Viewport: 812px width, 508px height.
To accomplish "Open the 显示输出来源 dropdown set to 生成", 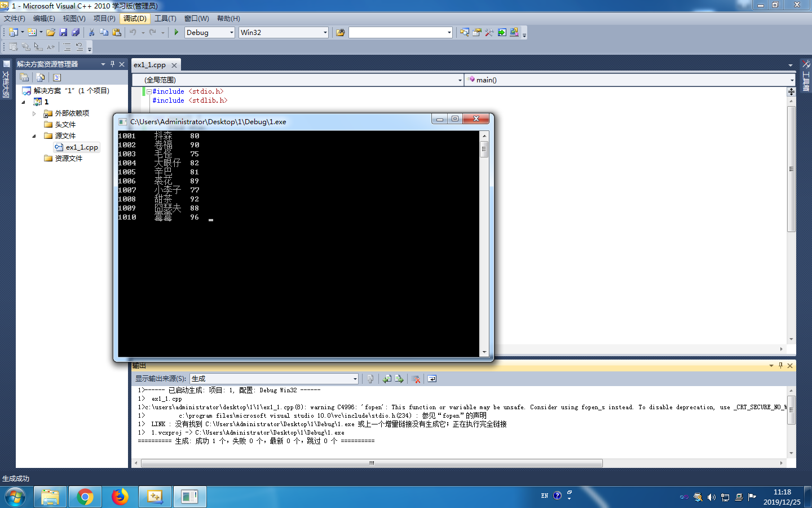I will pos(355,379).
